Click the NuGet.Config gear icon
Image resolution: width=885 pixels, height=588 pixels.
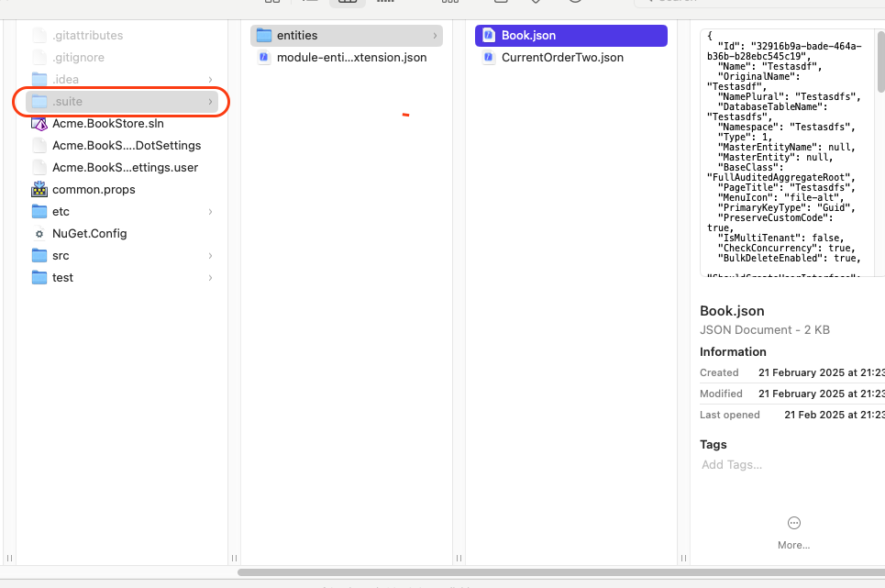(39, 234)
